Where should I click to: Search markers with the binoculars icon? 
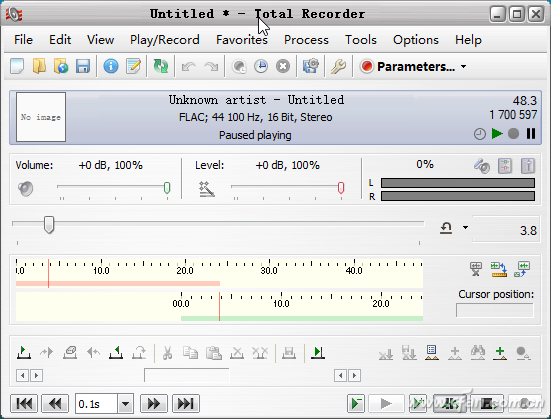tap(478, 352)
